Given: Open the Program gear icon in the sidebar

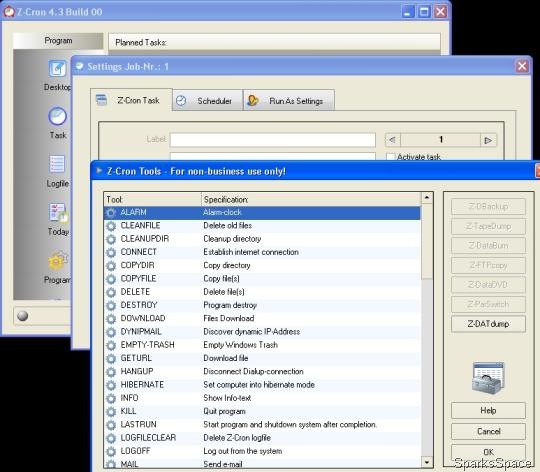Looking at the screenshot, I should [x=58, y=260].
